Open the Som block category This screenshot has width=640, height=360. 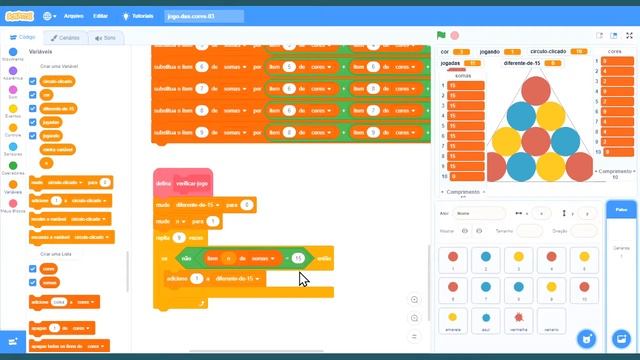13,92
